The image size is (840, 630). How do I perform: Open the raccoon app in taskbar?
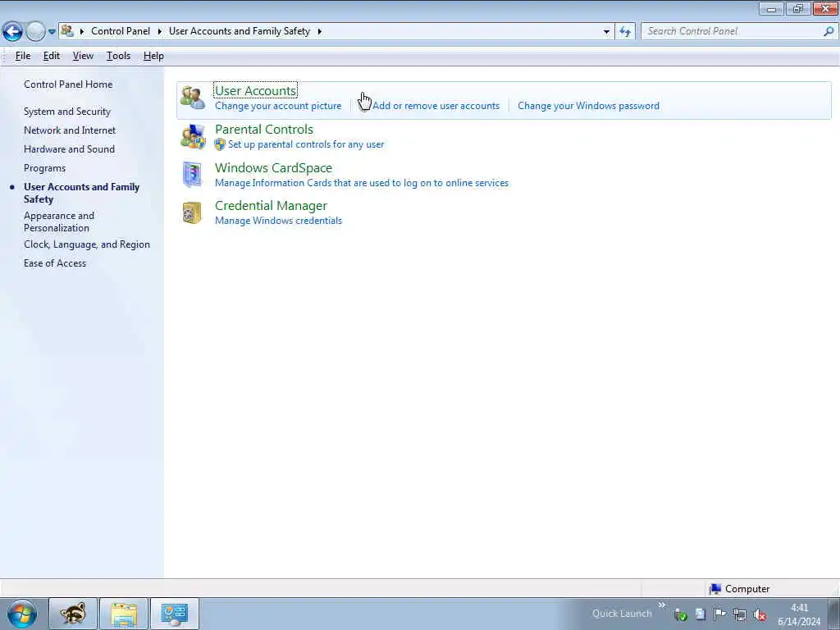point(73,614)
